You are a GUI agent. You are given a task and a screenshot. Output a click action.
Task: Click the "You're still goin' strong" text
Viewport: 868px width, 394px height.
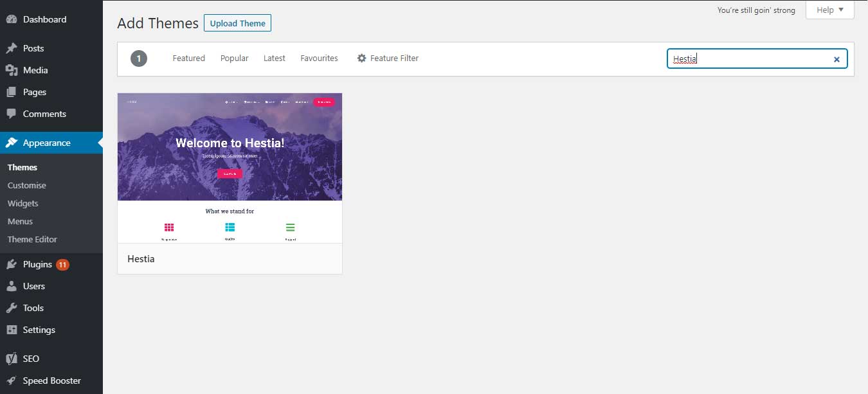[756, 10]
